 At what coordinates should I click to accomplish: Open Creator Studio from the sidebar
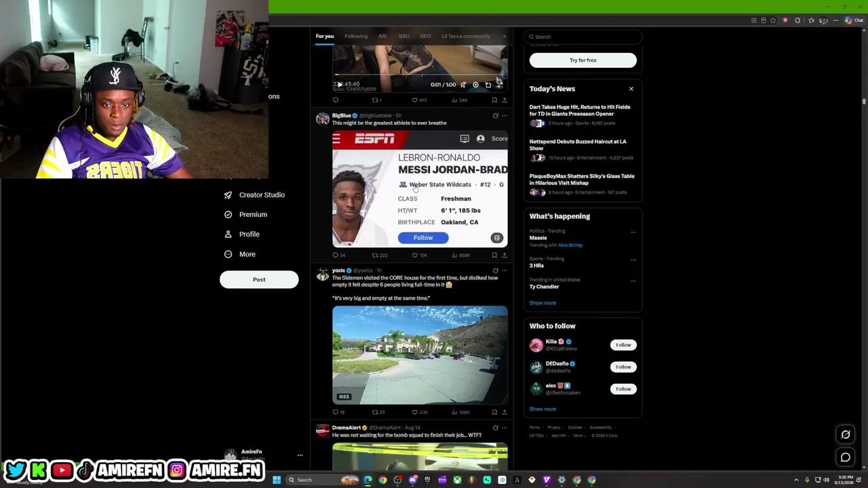pos(254,195)
